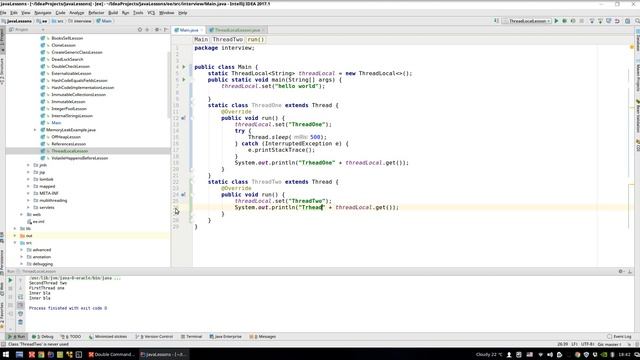This screenshot has height=360, width=640.
Task: Click the Git master branch status bar entry
Action: (609, 344)
